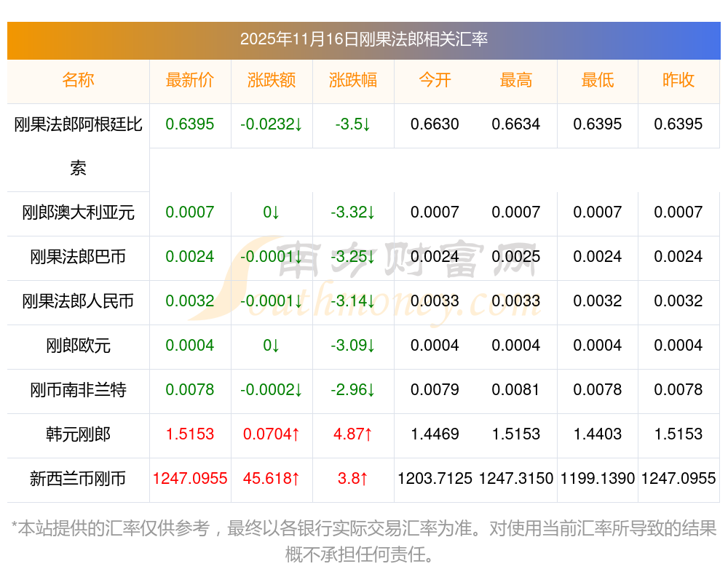Image resolution: width=728 pixels, height=577 pixels.
Task: Click the change percent -2.96↓
Action: click(353, 390)
